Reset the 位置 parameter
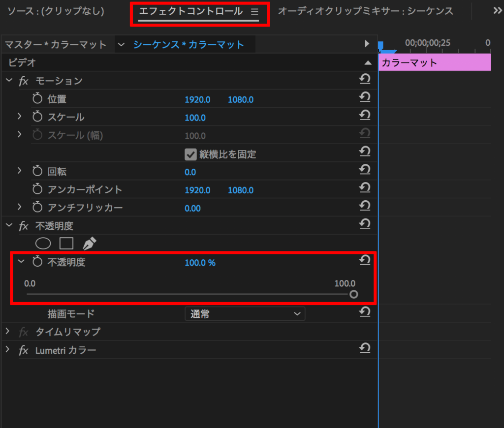 [x=365, y=97]
